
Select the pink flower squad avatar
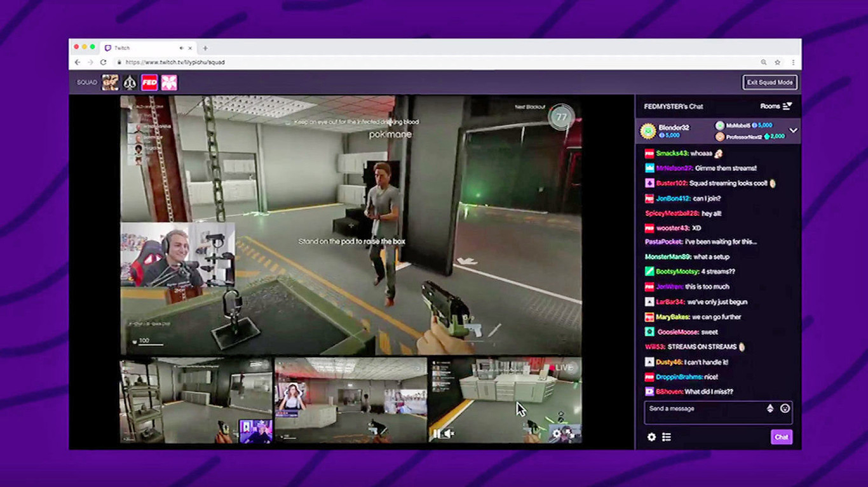pos(170,82)
